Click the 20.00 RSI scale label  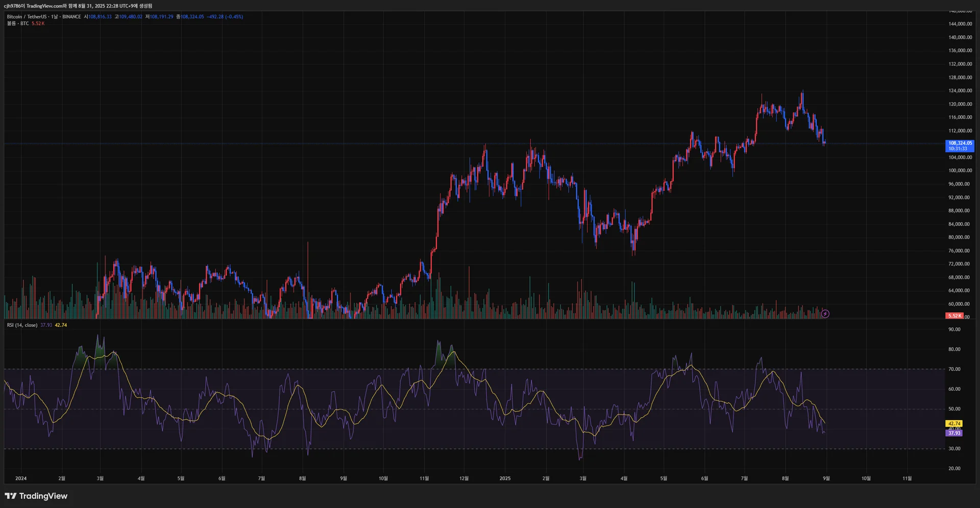coord(954,468)
